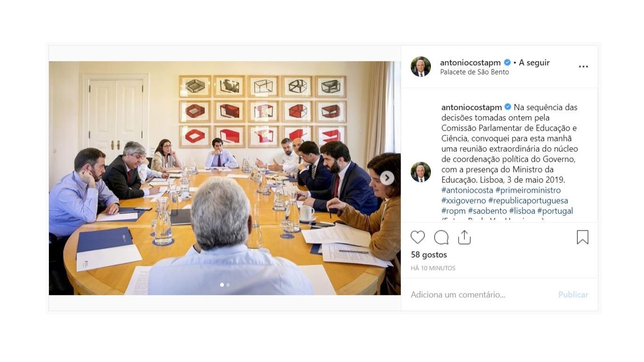The width and height of the screenshot is (644, 362).
Task: Like the post with the heart icon
Action: (418, 237)
